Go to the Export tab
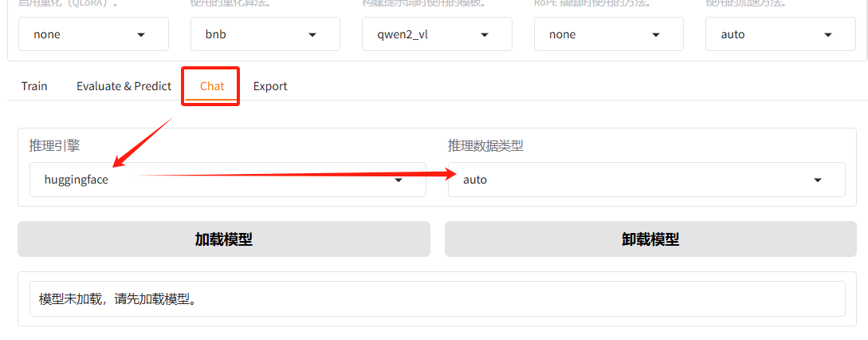Screen dimensions: 868x340 (x=270, y=86)
